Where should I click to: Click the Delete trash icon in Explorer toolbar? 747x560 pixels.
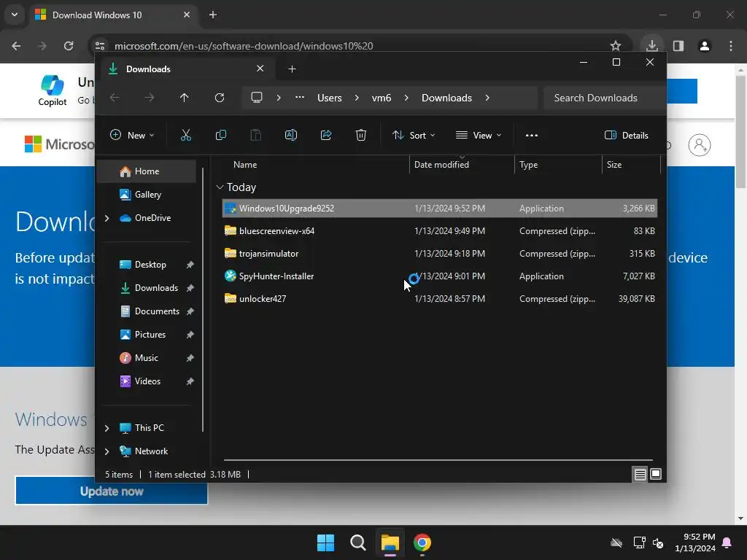click(361, 135)
